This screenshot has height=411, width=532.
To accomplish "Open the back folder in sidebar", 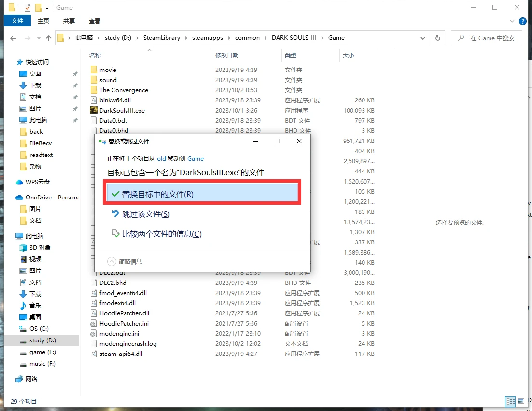I will [x=36, y=132].
